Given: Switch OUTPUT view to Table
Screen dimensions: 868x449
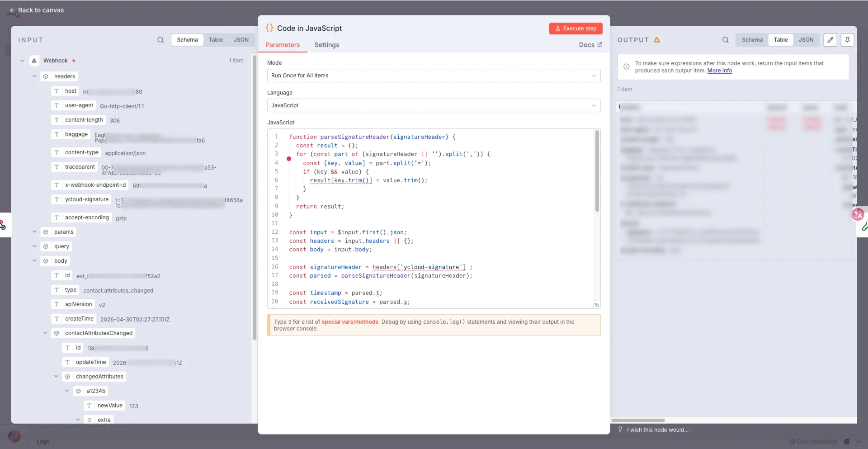Looking at the screenshot, I should click(781, 40).
